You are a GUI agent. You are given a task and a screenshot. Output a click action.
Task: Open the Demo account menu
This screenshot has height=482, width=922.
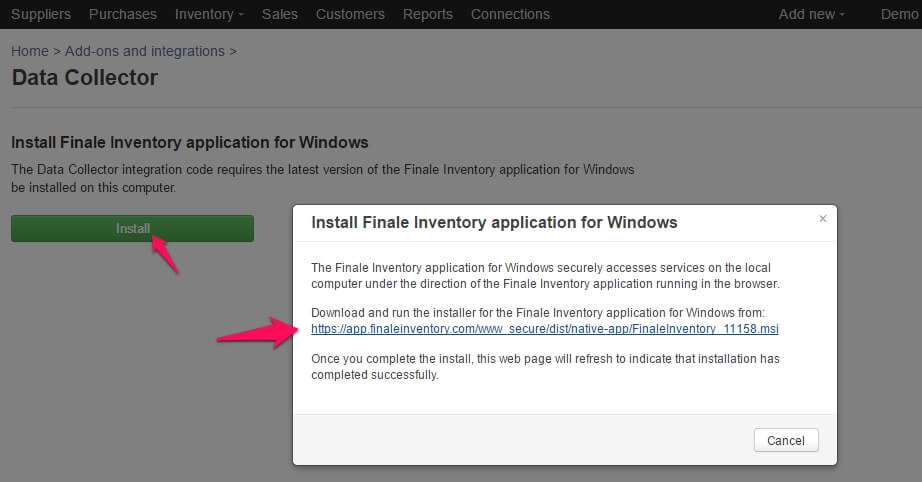point(900,14)
